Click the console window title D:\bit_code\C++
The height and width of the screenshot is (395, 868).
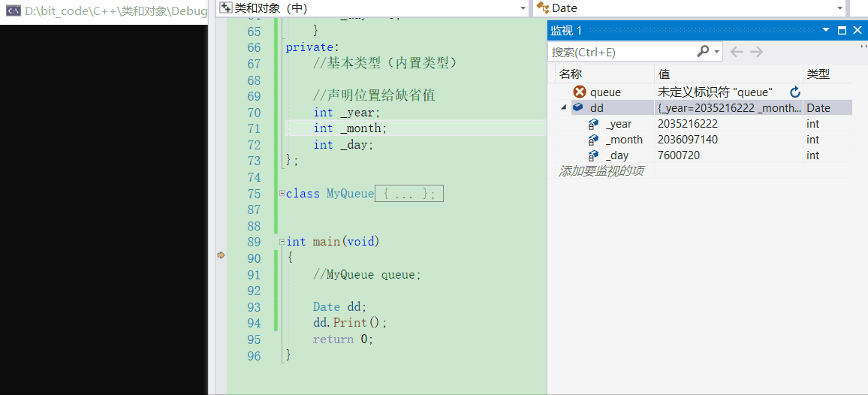tap(116, 10)
